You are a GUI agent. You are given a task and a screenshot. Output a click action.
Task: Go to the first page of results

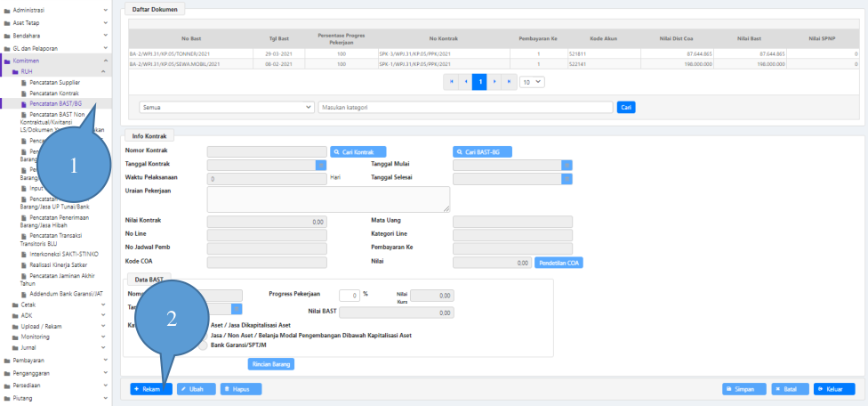tap(451, 81)
